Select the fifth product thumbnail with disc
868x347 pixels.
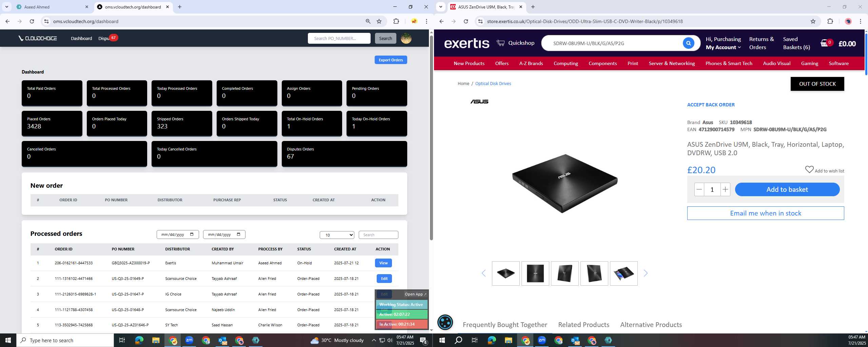pyautogui.click(x=624, y=273)
